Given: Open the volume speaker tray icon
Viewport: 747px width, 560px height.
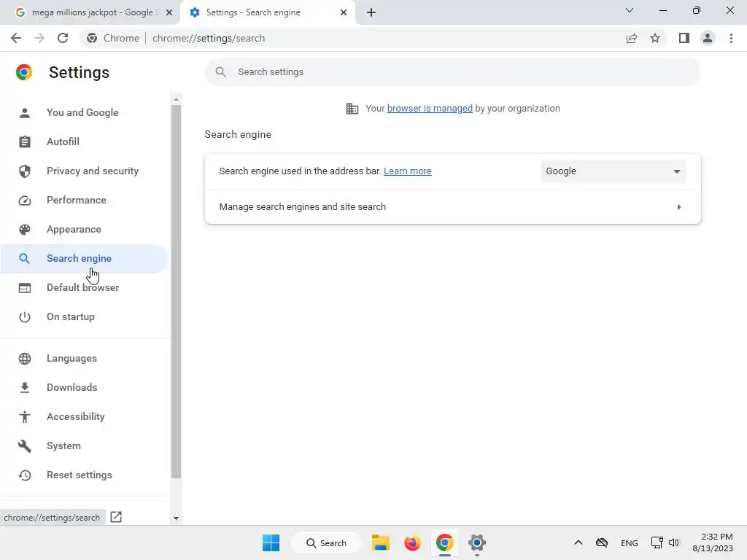Looking at the screenshot, I should (673, 542).
